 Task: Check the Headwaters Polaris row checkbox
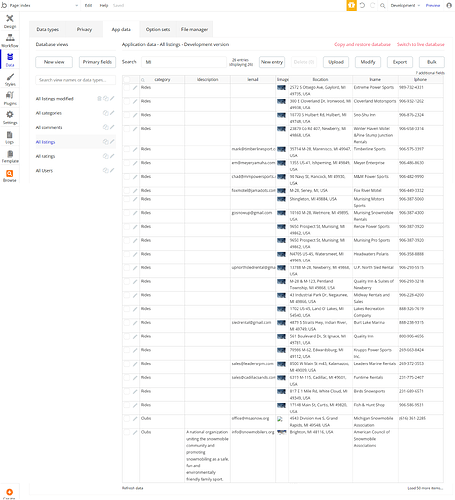pos(127,254)
